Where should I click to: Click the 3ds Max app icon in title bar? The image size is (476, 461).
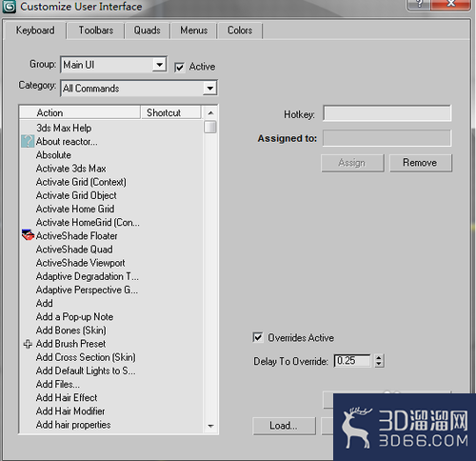[x=9, y=7]
